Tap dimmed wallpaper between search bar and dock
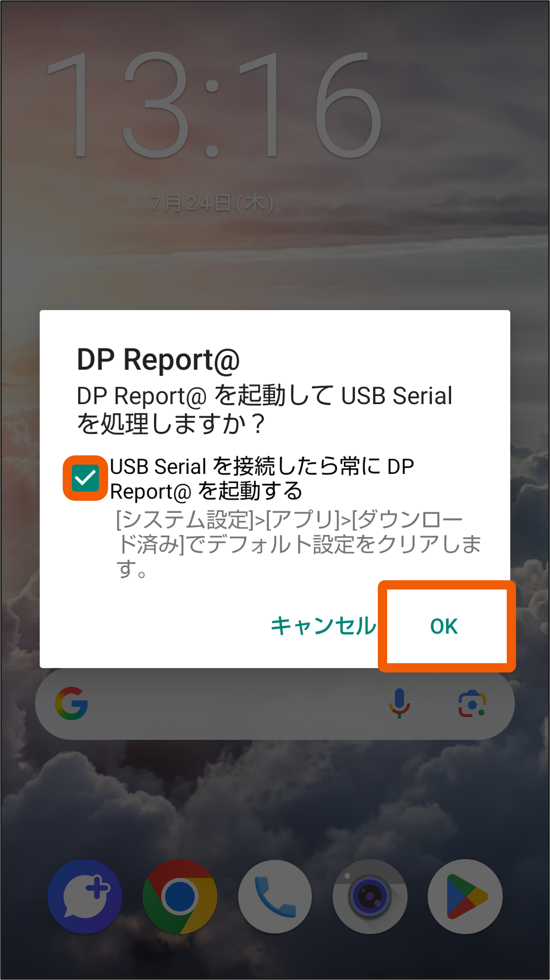The width and height of the screenshot is (550, 980). [275, 799]
